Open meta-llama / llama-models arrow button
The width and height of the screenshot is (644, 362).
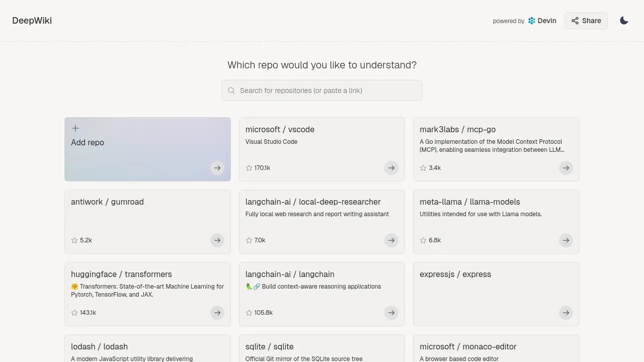click(x=566, y=240)
